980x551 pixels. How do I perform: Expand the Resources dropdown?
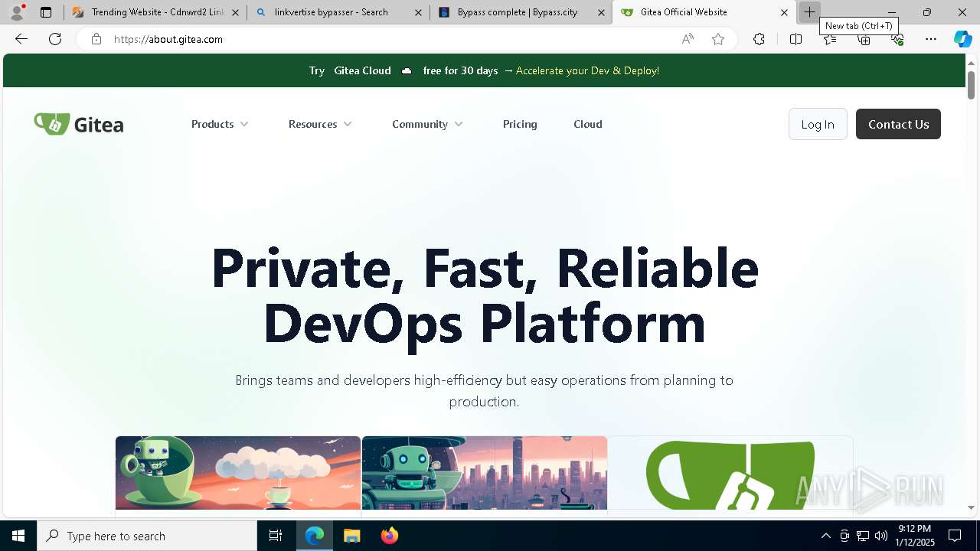320,124
